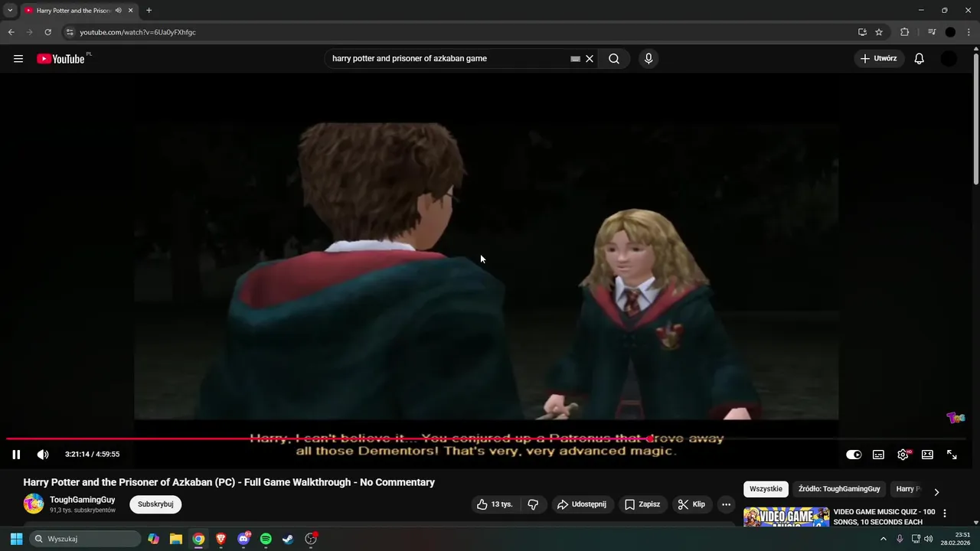980x551 pixels.
Task: Select the Harry Potter and the Prisoner tab
Action: point(73,11)
